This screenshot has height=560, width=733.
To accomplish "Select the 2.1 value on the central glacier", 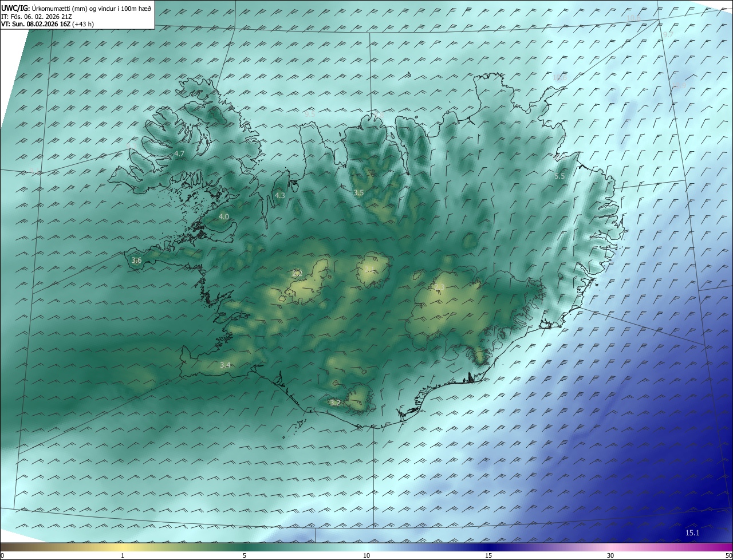I will pyautogui.click(x=369, y=269).
